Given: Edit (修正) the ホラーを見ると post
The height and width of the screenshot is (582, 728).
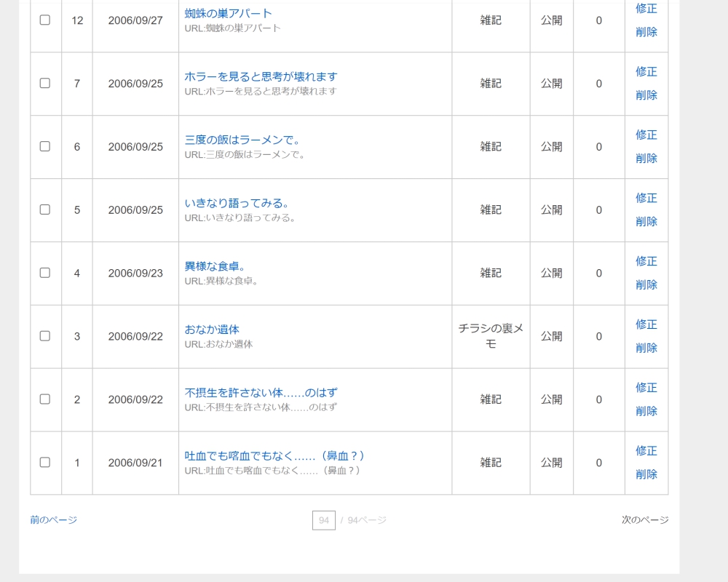Looking at the screenshot, I should pos(646,71).
